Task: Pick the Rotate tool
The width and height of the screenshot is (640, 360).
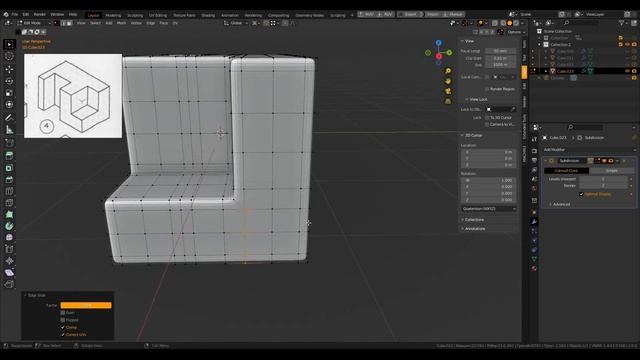Action: pyautogui.click(x=9, y=81)
